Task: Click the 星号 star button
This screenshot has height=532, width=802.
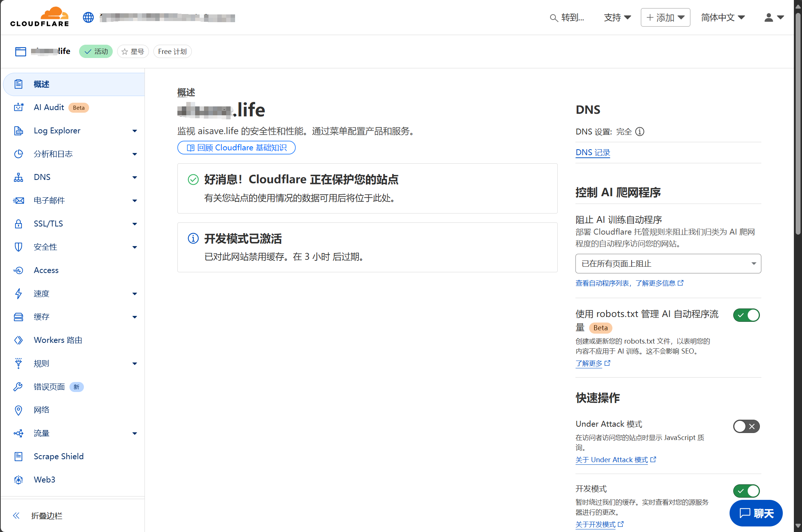Action: (133, 51)
